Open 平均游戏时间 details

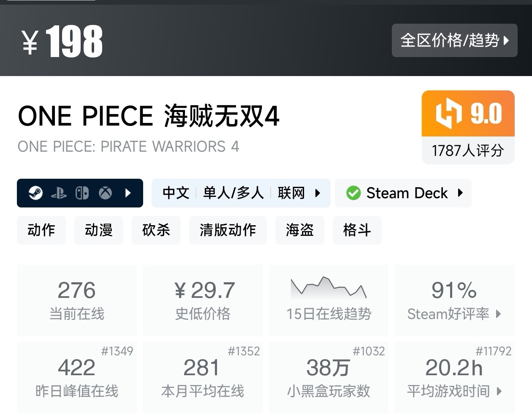pos(454,377)
